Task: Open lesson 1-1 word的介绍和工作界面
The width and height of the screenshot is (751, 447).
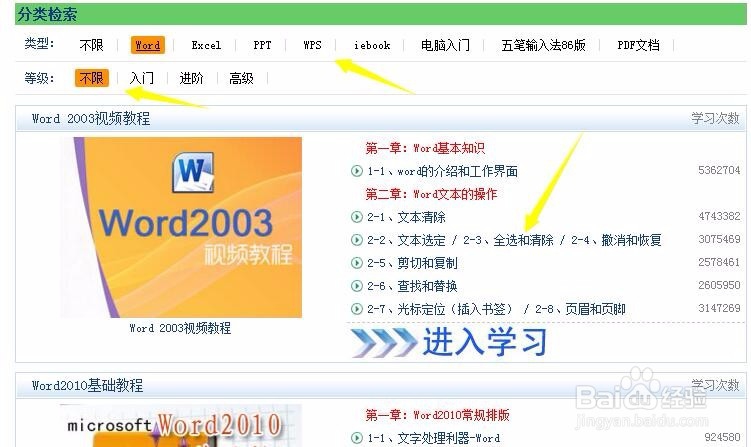Action: 443,171
